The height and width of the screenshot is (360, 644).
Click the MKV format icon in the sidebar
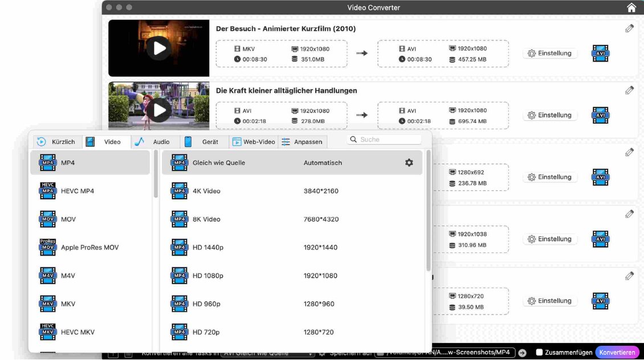coord(47,304)
